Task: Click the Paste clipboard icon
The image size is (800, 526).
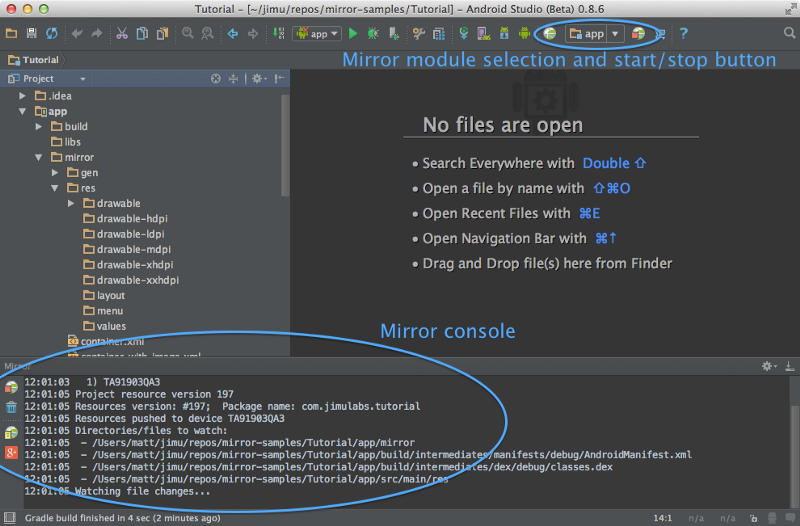Action: pyautogui.click(x=162, y=34)
